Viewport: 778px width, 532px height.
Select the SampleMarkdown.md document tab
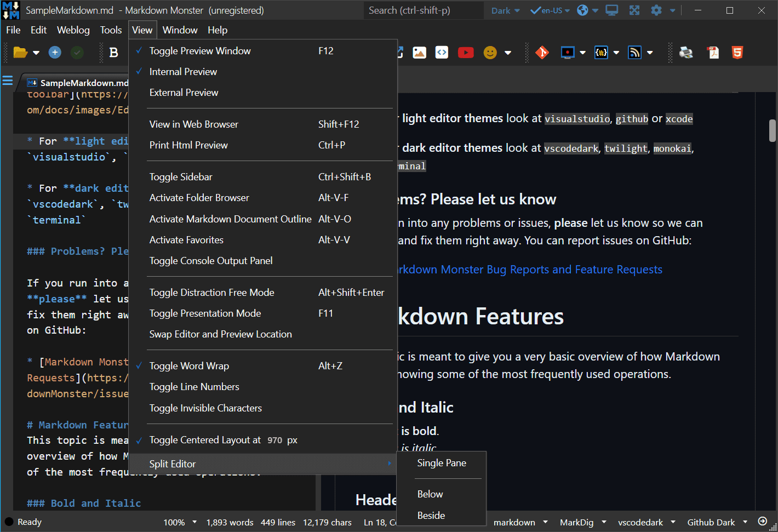pos(77,83)
